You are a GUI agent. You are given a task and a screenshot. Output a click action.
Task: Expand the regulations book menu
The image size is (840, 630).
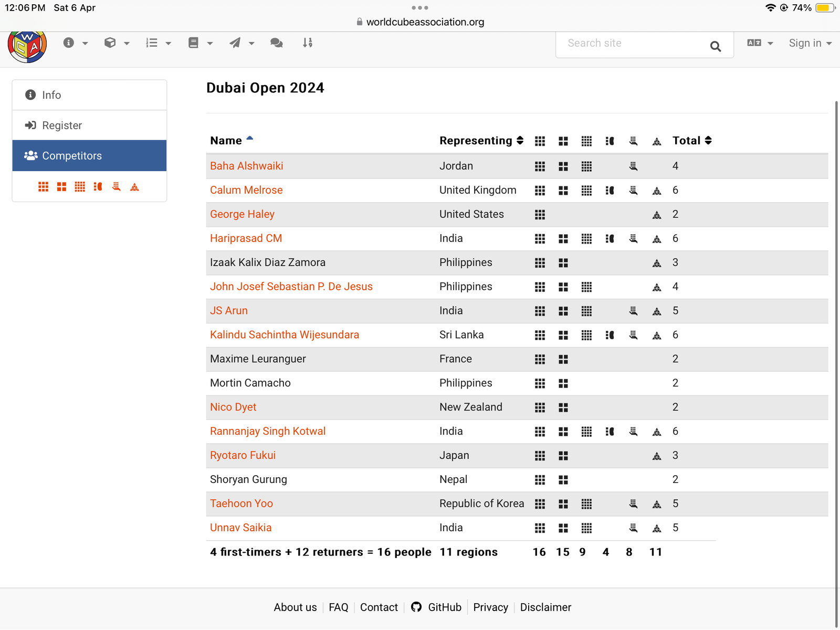point(200,43)
